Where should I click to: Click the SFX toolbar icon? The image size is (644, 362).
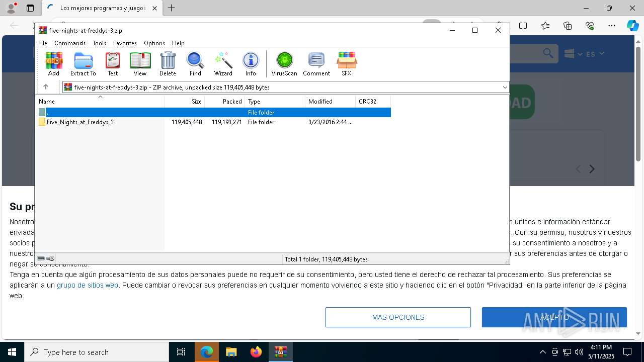(347, 64)
